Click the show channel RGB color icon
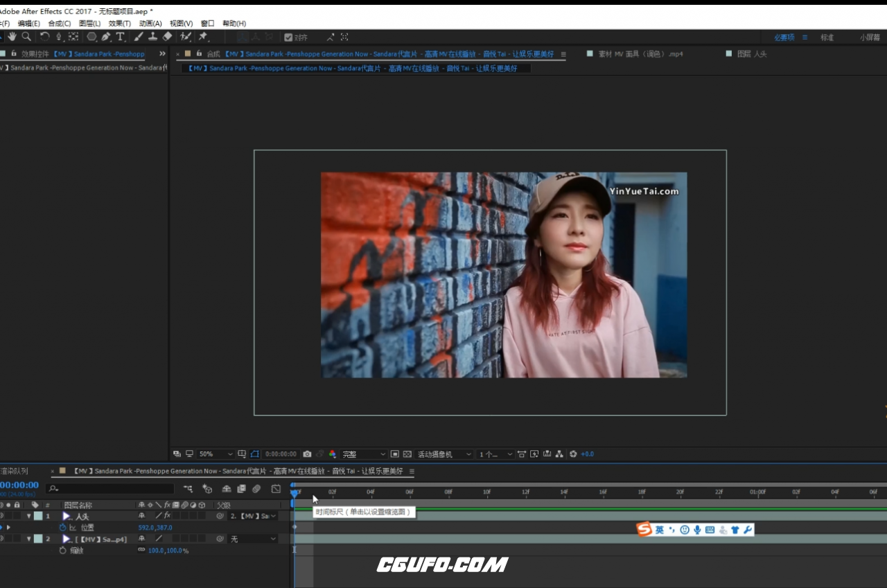Image resolution: width=887 pixels, height=588 pixels. click(x=333, y=454)
